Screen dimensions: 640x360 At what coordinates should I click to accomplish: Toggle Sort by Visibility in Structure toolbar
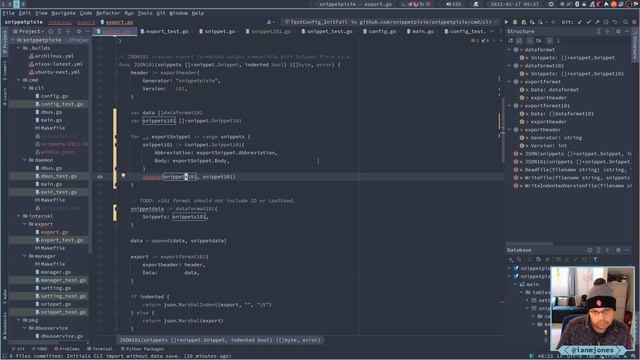tap(511, 40)
